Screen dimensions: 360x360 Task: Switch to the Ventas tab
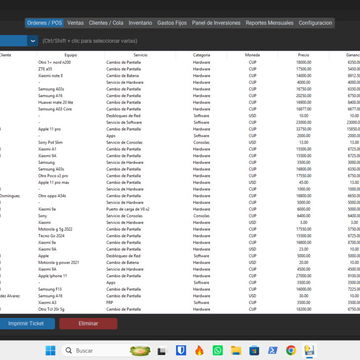(75, 23)
